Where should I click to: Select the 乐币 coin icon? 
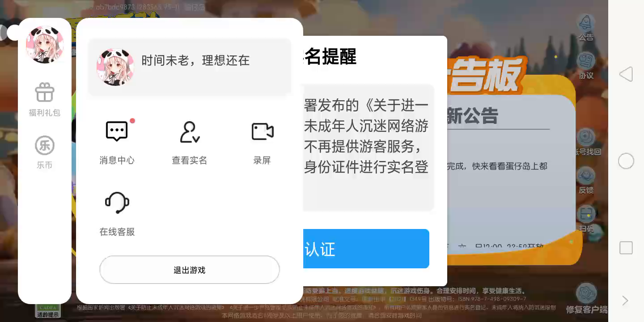coord(45,145)
